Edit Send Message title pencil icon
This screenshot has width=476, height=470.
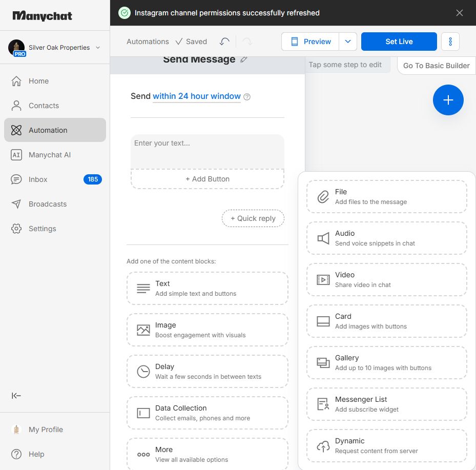click(243, 59)
